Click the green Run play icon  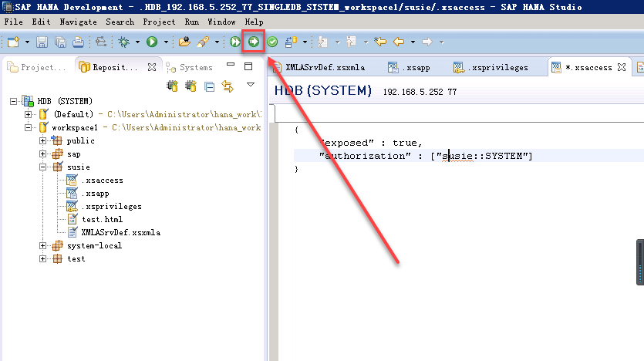pyautogui.click(x=152, y=42)
